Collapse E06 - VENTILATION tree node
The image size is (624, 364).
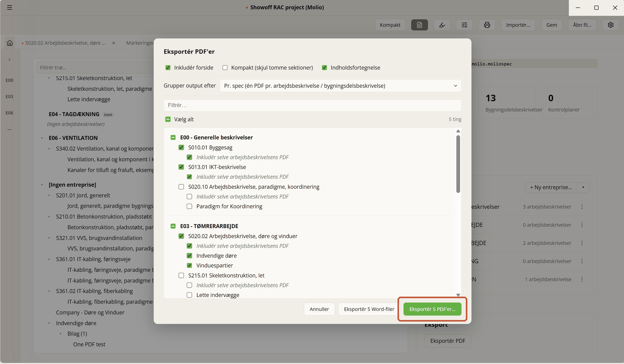(x=42, y=138)
